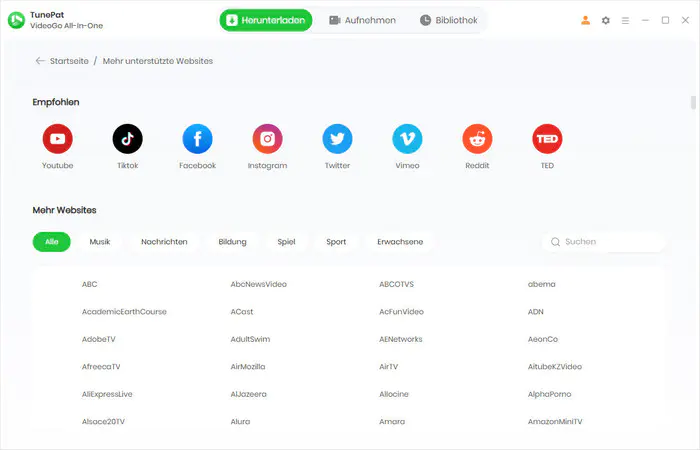700x450 pixels.
Task: Switch to the Herunterladen tab
Action: pos(266,20)
